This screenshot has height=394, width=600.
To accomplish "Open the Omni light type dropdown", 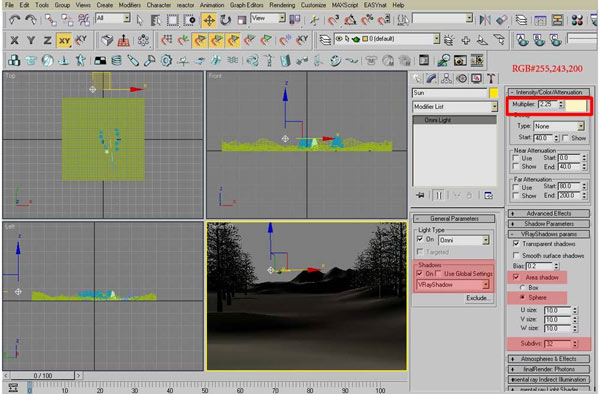I will pyautogui.click(x=464, y=240).
